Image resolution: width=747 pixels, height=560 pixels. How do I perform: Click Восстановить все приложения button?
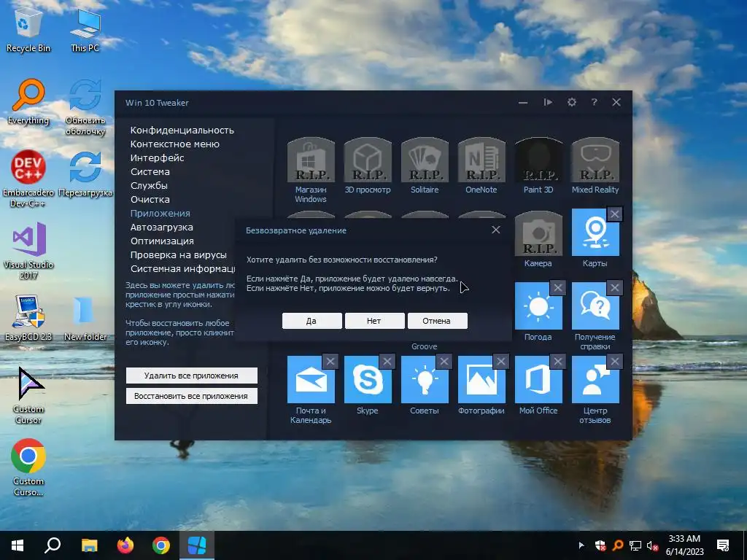pyautogui.click(x=192, y=396)
